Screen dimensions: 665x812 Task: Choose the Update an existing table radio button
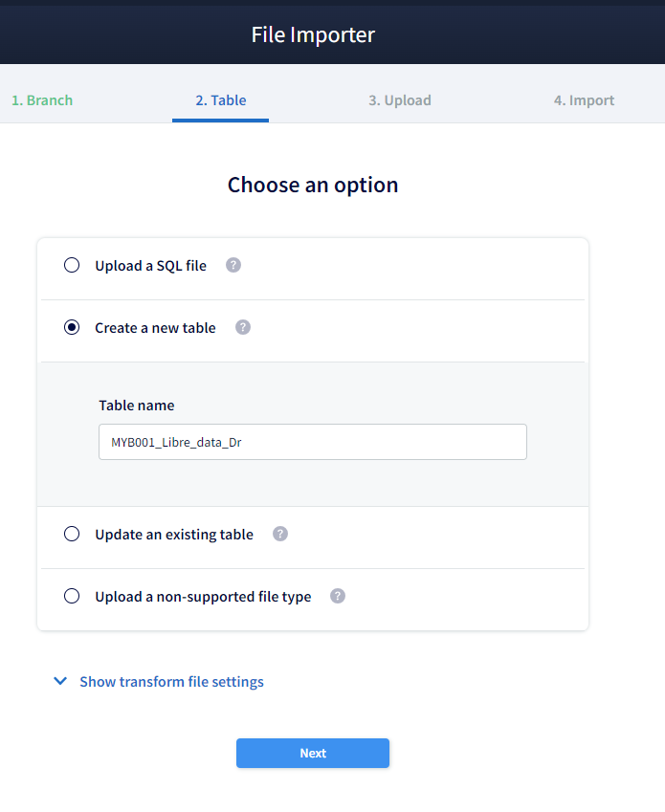(72, 534)
